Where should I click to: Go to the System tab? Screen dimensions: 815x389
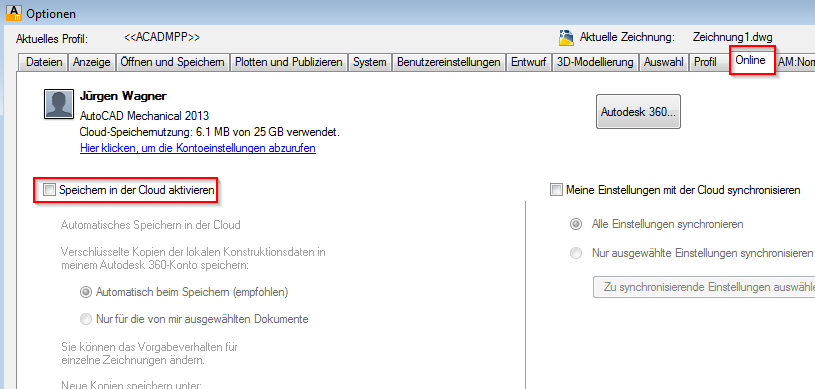[370, 62]
